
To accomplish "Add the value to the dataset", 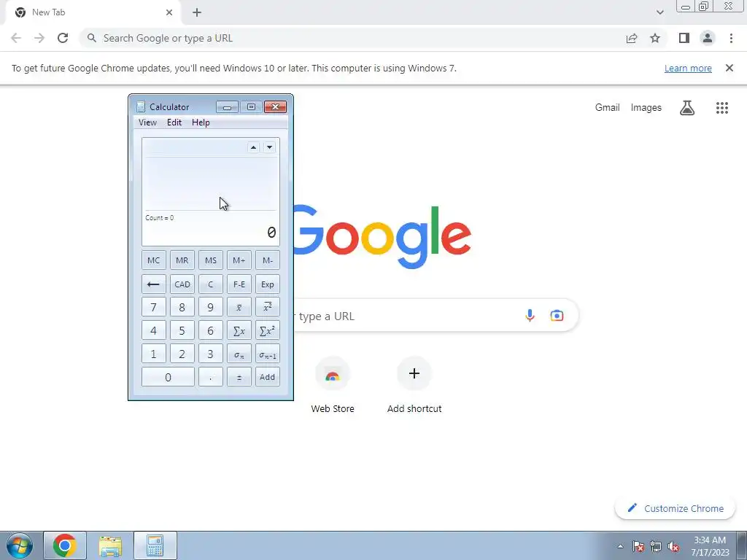I will (268, 377).
